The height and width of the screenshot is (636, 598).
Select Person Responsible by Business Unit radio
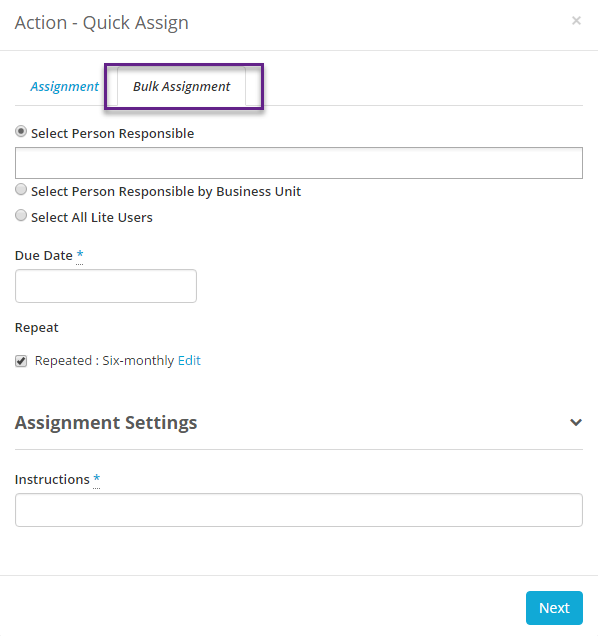pos(21,189)
